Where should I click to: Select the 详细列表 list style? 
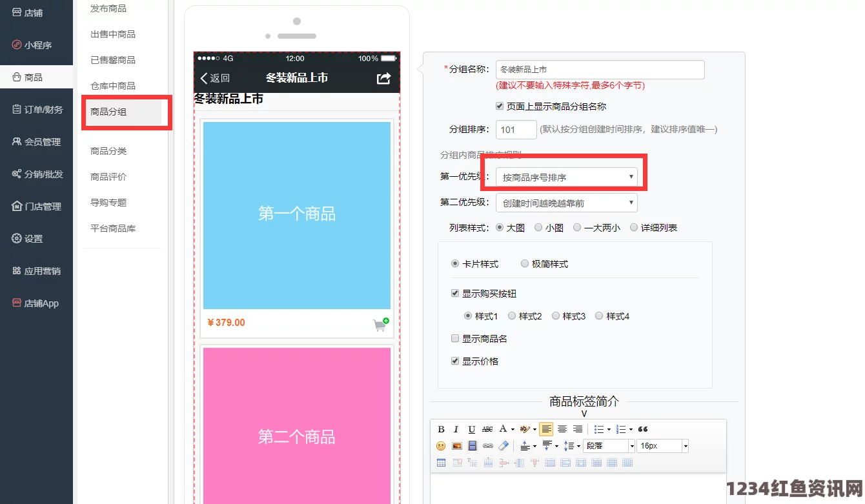[633, 227]
